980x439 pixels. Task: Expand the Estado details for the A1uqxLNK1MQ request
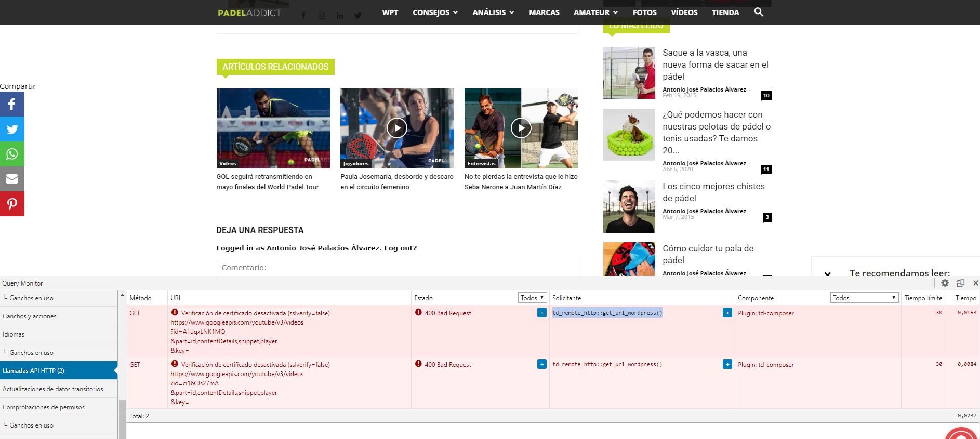542,313
